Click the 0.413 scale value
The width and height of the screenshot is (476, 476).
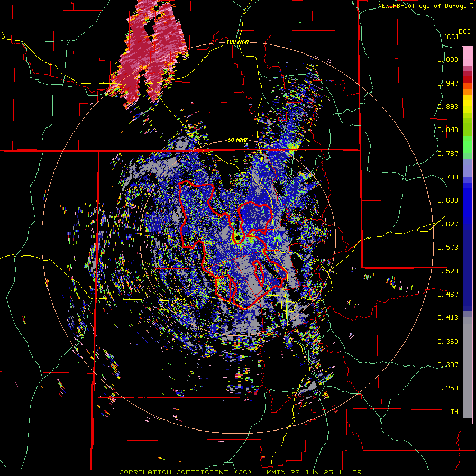tap(448, 318)
